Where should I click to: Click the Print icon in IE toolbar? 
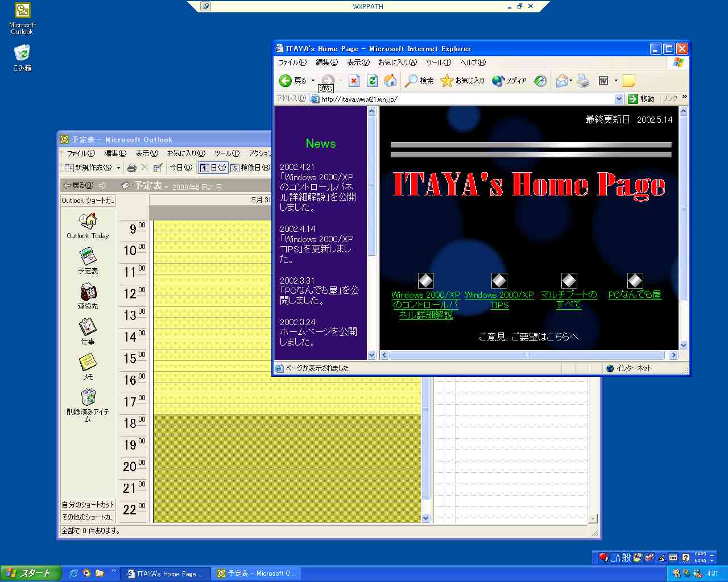[583, 81]
